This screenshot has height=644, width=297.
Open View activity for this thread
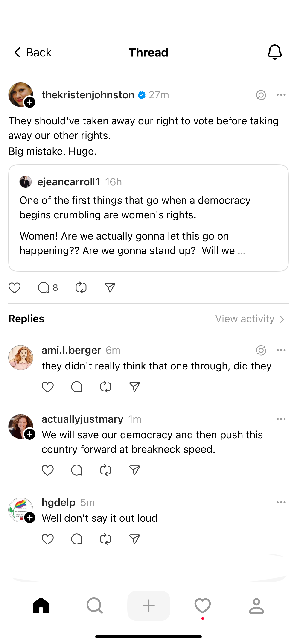[250, 319]
